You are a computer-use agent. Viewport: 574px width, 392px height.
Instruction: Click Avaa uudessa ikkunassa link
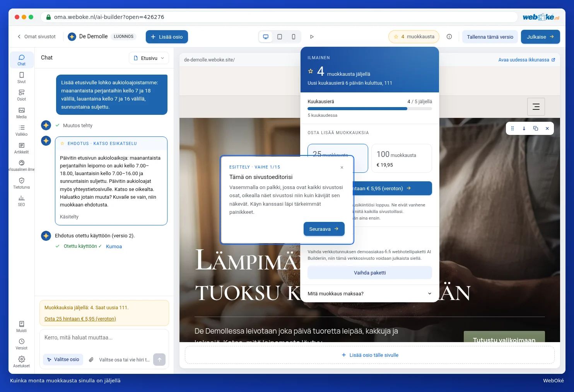click(527, 60)
